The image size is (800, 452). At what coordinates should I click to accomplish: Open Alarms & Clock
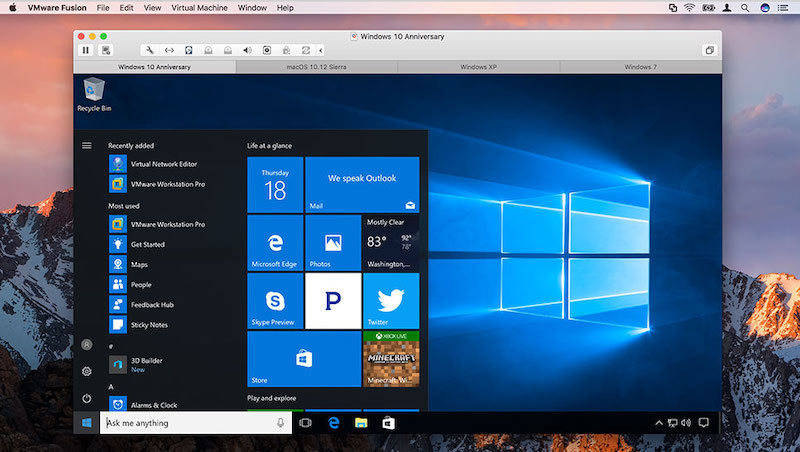coord(143,405)
